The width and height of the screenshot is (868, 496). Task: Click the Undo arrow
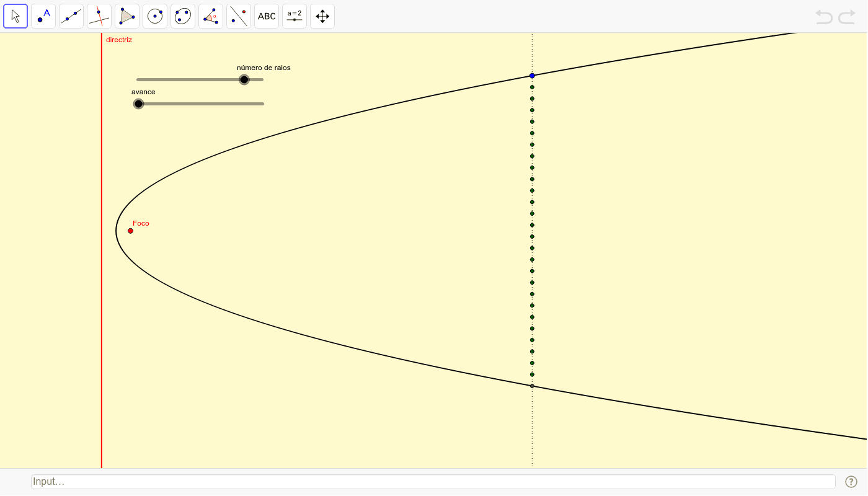(824, 17)
